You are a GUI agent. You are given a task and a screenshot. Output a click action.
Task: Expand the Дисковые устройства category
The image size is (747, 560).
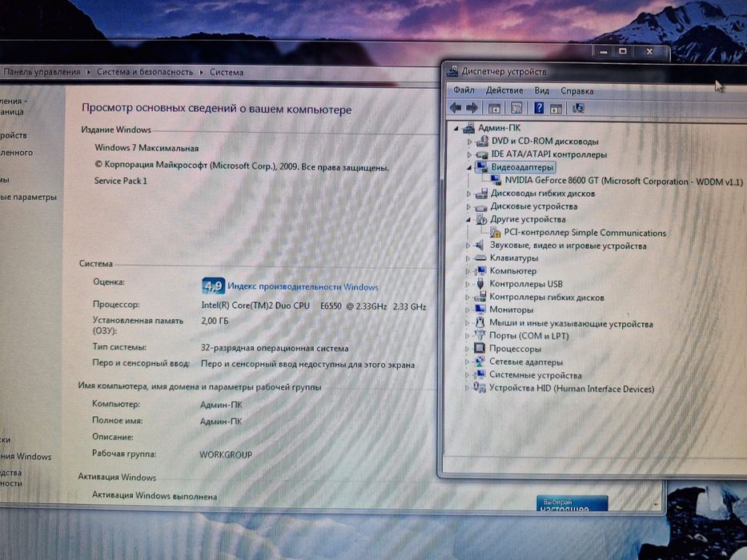(469, 206)
